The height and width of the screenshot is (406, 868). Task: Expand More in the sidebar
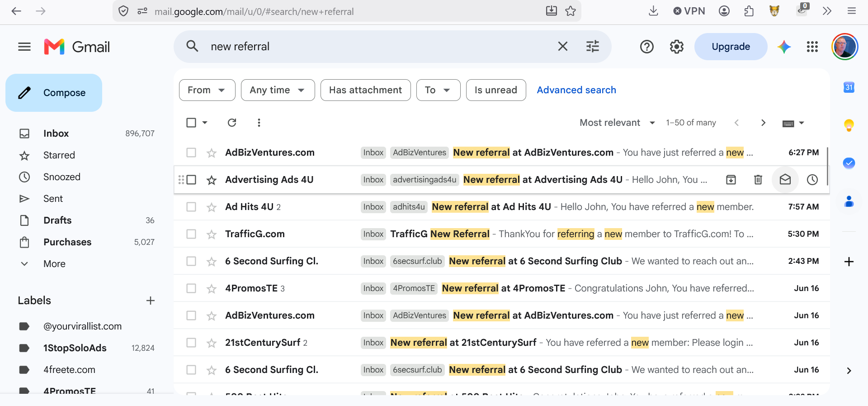click(54, 264)
